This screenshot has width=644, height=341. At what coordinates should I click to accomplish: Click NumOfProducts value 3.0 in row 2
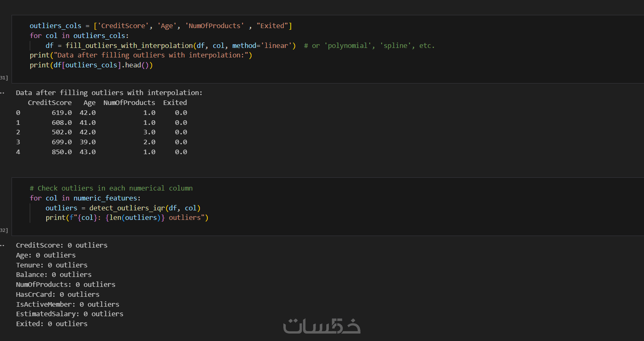(149, 132)
